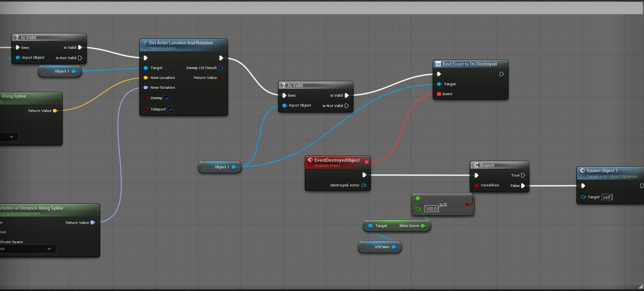The width and height of the screenshot is (644, 291).
Task: Click the Target input pin of the Miss Score node
Action: (371, 226)
